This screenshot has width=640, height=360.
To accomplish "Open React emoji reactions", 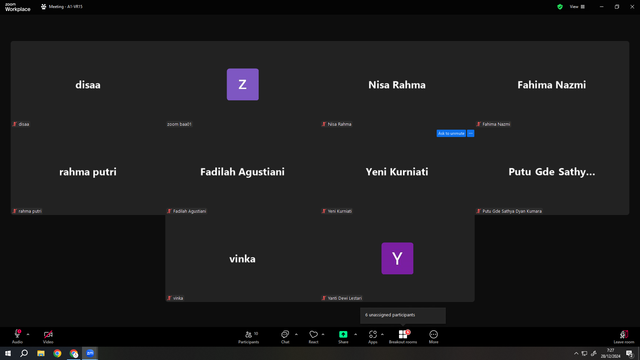I will pyautogui.click(x=313, y=337).
